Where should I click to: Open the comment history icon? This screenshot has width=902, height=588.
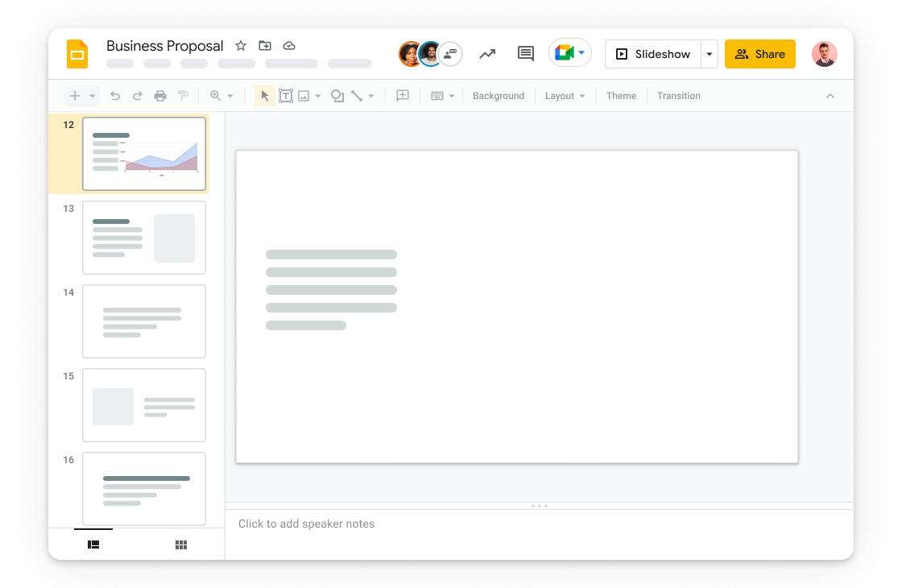point(526,54)
